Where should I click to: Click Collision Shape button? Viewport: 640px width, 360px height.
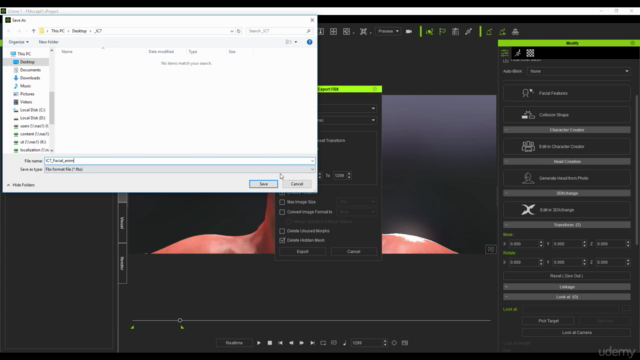pyautogui.click(x=567, y=115)
